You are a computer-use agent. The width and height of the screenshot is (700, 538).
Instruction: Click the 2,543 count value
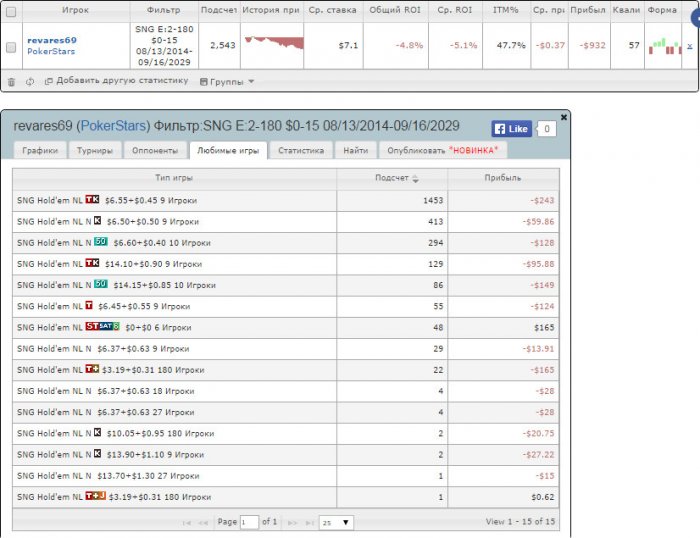coord(222,46)
